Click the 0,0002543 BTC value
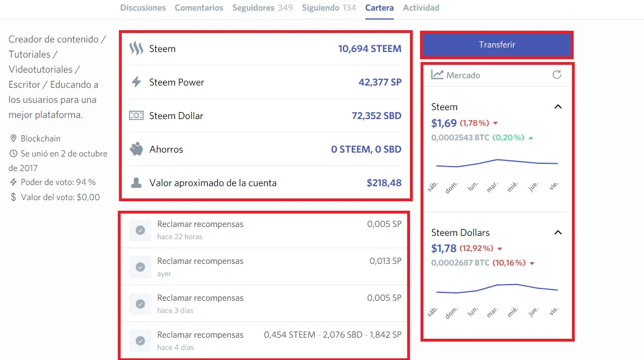 tap(460, 138)
